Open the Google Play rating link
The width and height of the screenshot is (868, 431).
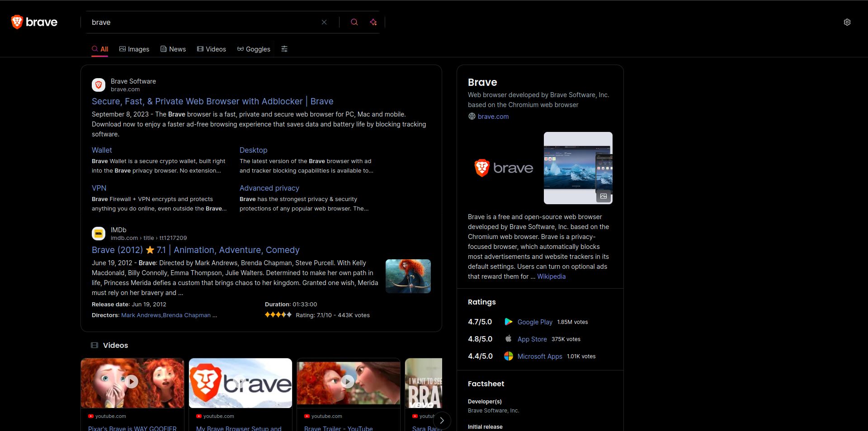pyautogui.click(x=535, y=322)
